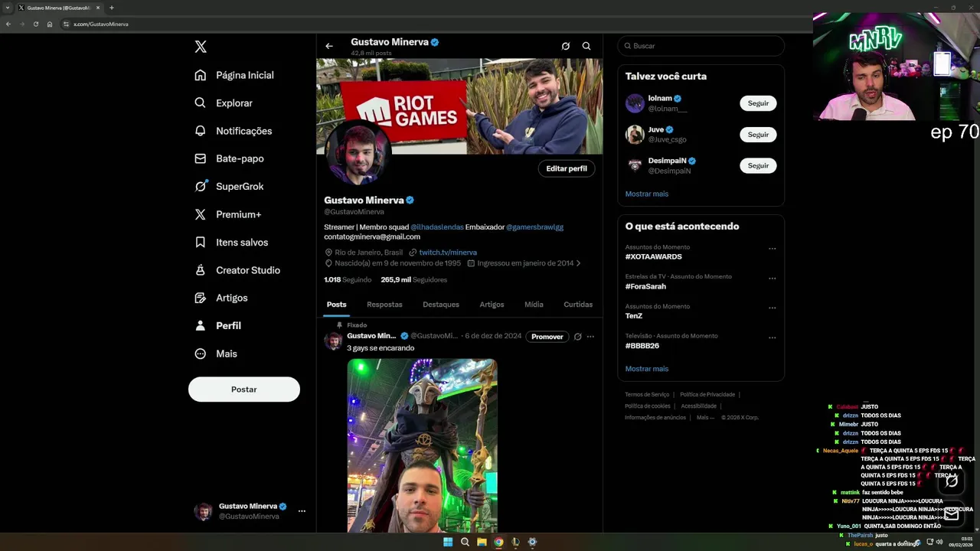
Task: Switch to the Mídia tab
Action: tap(534, 305)
